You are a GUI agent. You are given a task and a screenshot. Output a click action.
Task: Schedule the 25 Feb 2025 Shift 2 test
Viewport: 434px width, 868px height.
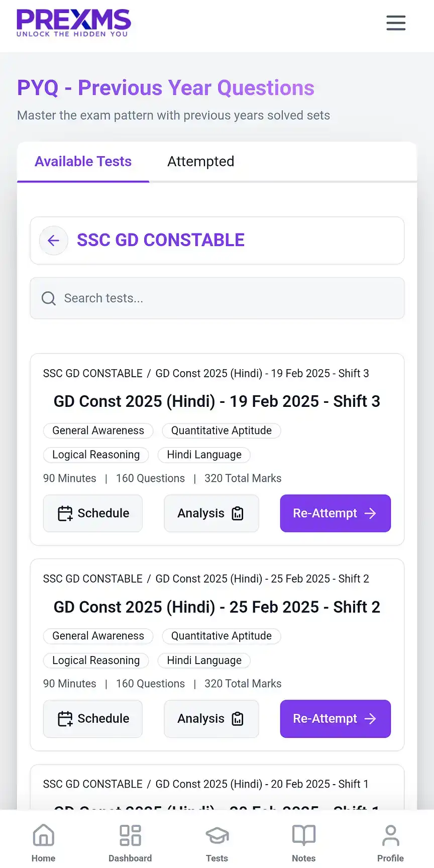tap(93, 719)
